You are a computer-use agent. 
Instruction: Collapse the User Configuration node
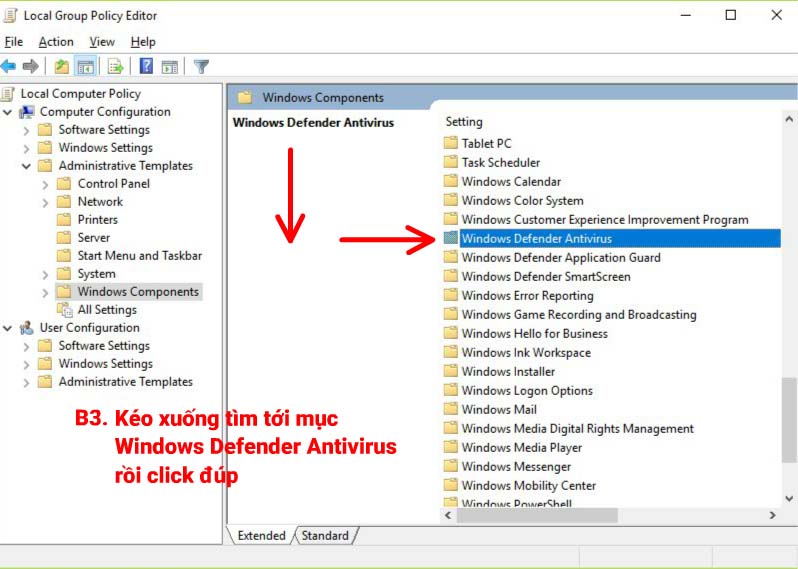[8, 328]
